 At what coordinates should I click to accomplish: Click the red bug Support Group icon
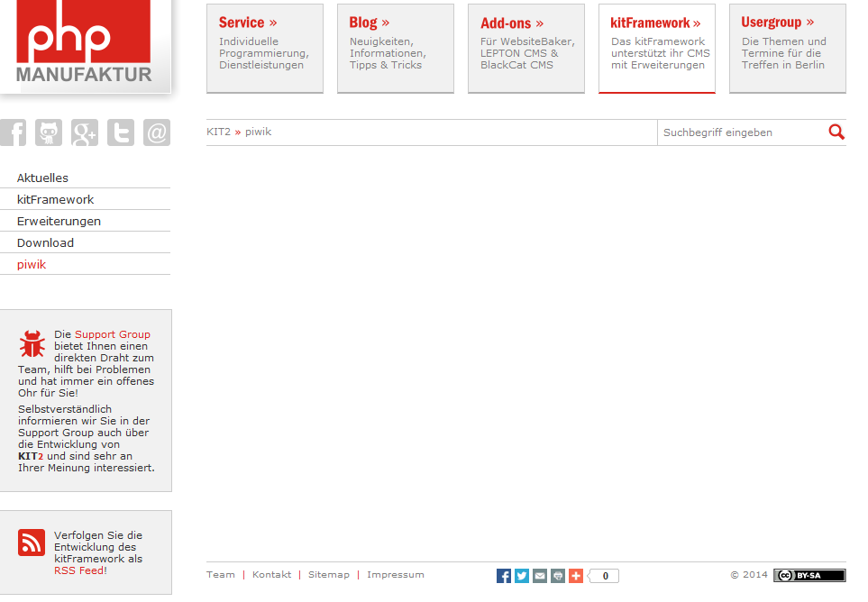[x=32, y=343]
